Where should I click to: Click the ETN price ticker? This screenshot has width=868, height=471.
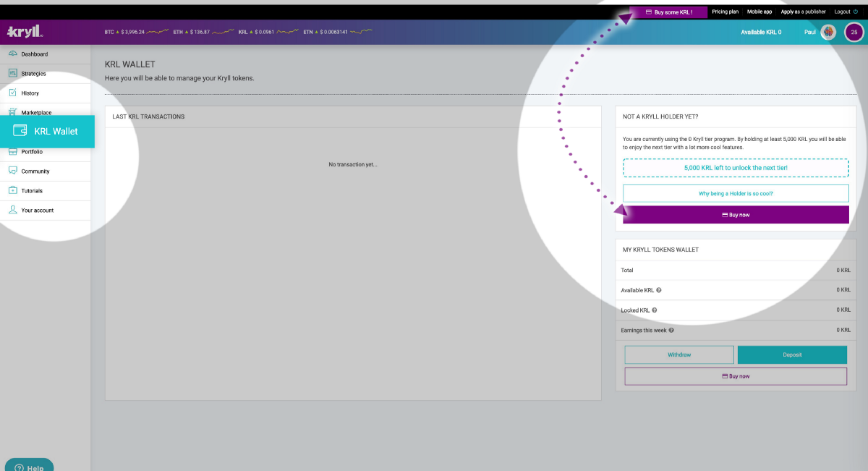[338, 32]
